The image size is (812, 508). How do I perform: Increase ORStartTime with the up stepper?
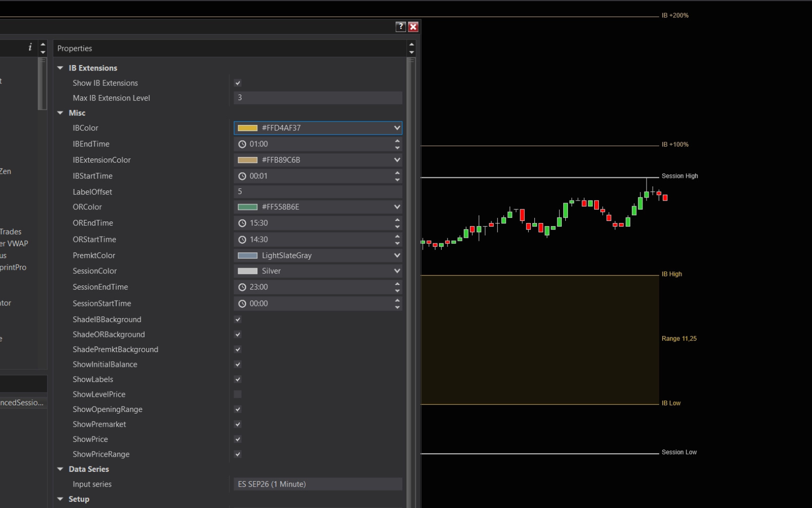[397, 236]
